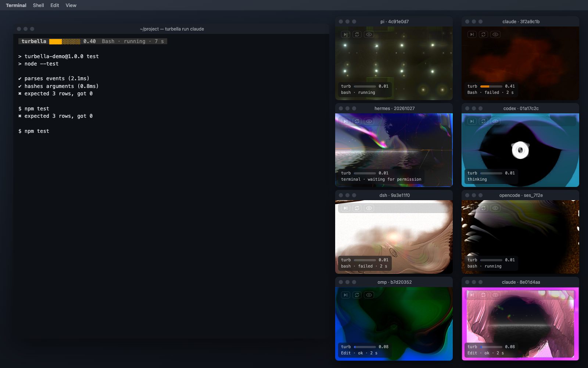The width and height of the screenshot is (588, 368).
Task: Click refresh icon in hermes 20261027 window
Action: point(357,121)
